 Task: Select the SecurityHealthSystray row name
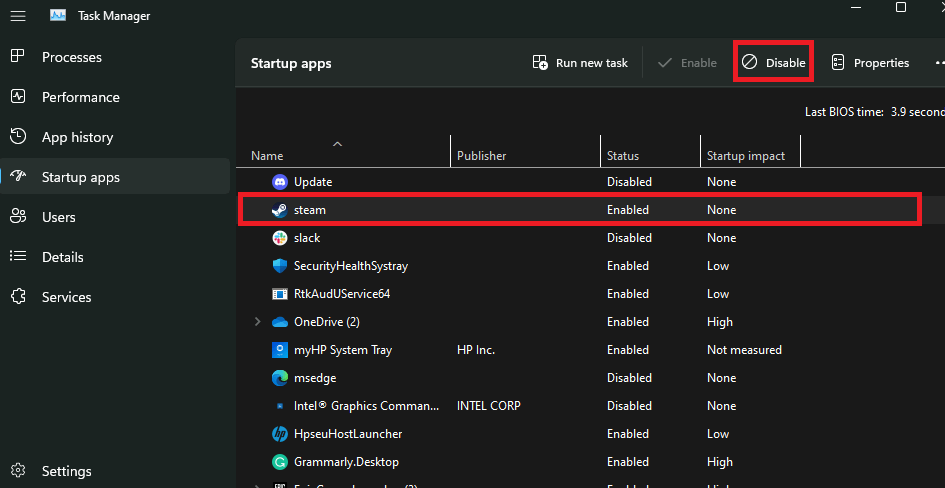tap(351, 266)
